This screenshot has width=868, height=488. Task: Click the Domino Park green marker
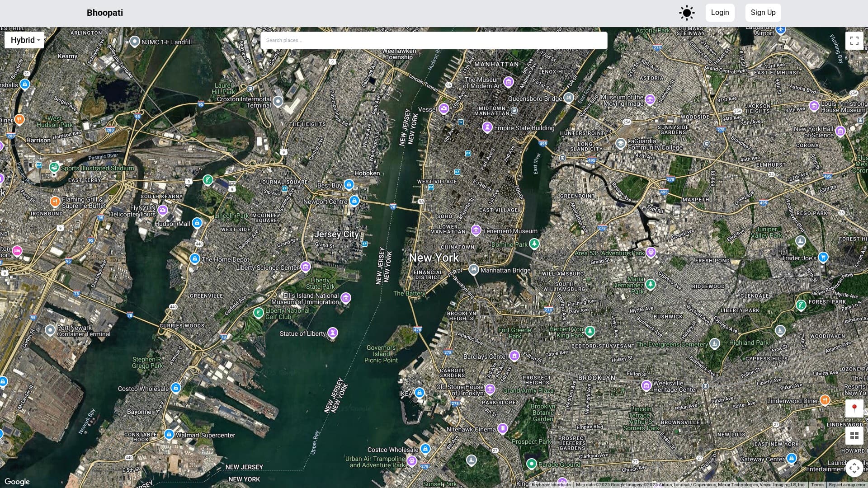click(534, 244)
